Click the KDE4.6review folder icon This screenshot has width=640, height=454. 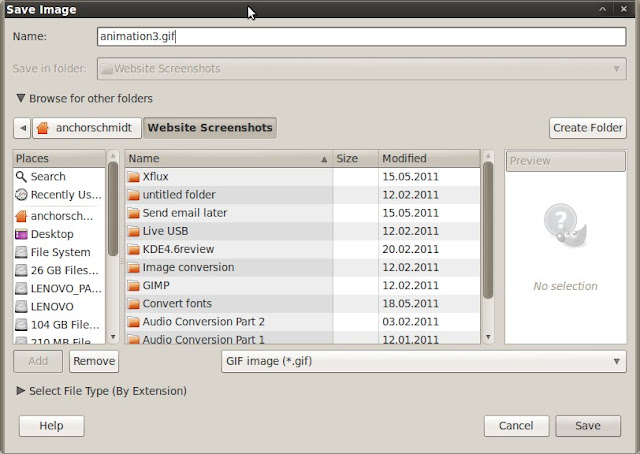point(133,249)
